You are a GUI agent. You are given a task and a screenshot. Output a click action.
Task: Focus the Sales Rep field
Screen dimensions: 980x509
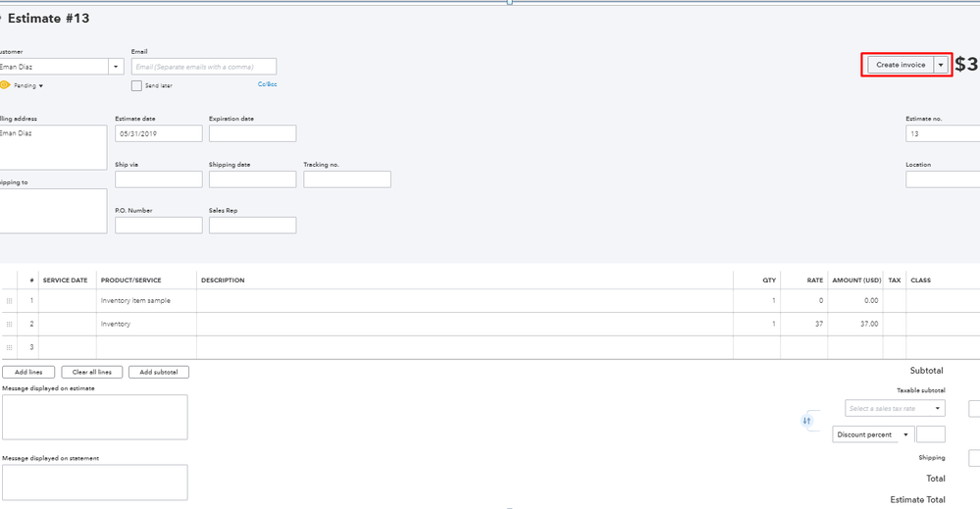tap(252, 225)
